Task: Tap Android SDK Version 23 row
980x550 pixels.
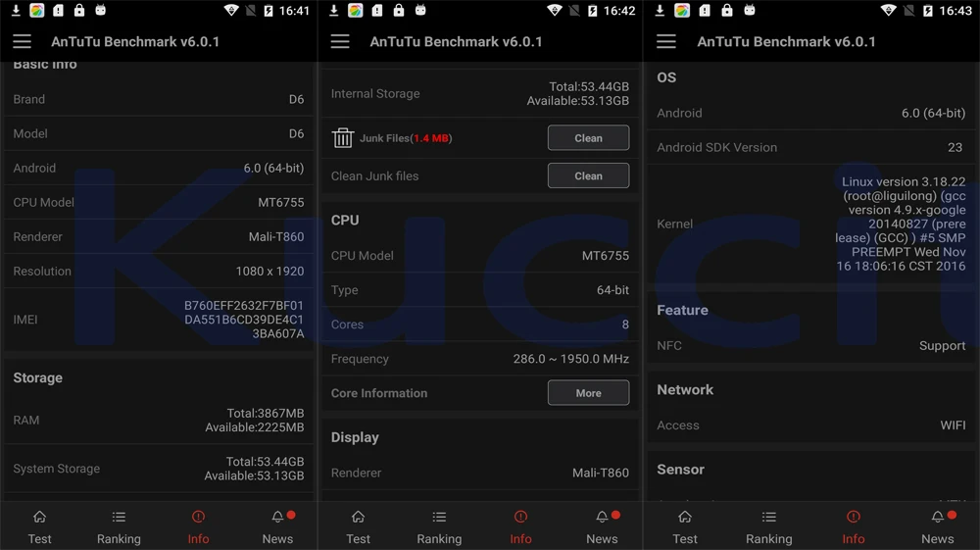Action: click(811, 147)
